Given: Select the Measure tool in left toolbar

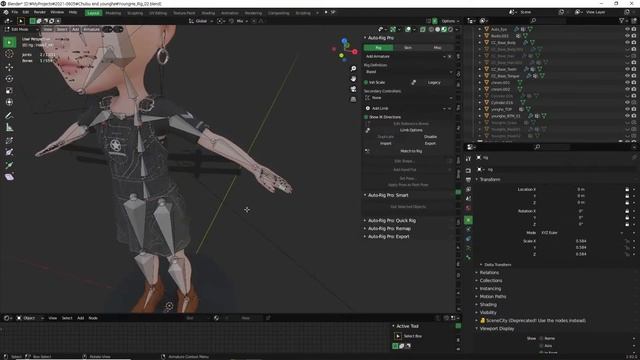Looking at the screenshot, I should tap(9, 127).
